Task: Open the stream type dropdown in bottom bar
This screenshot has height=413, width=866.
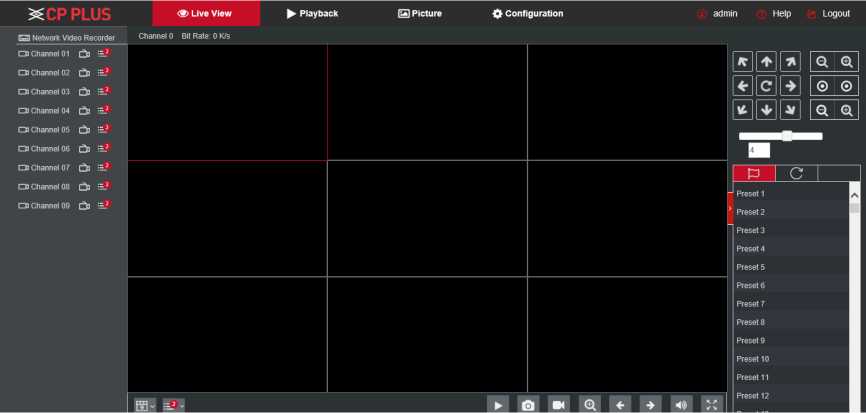Action: click(x=174, y=405)
